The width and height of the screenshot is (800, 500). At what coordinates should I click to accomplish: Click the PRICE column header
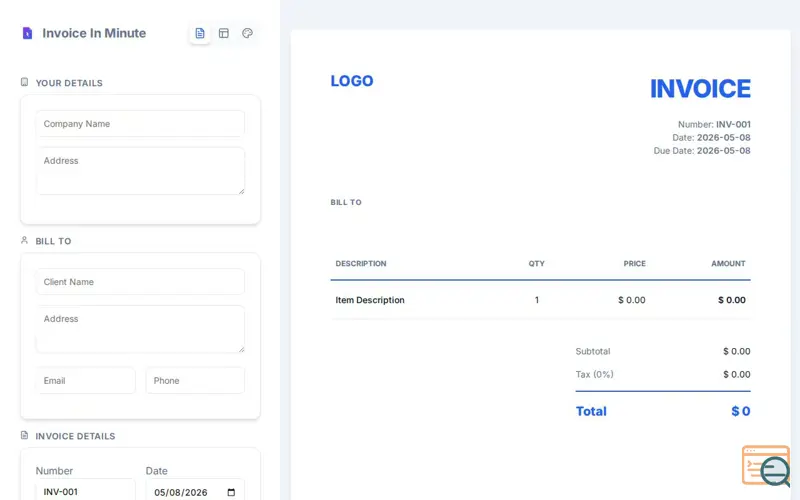(634, 263)
